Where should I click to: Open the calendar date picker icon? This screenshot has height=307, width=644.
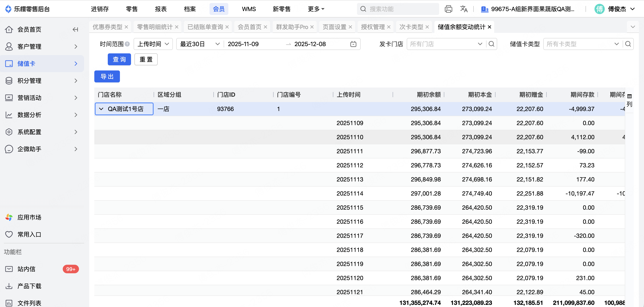point(353,44)
